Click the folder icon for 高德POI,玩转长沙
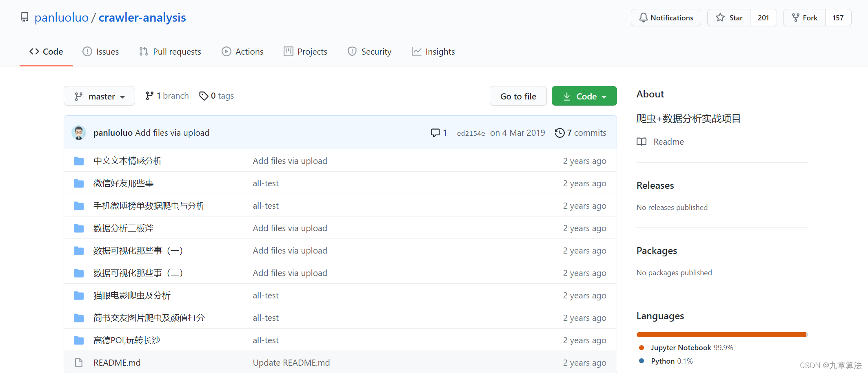The width and height of the screenshot is (868, 373). [79, 340]
